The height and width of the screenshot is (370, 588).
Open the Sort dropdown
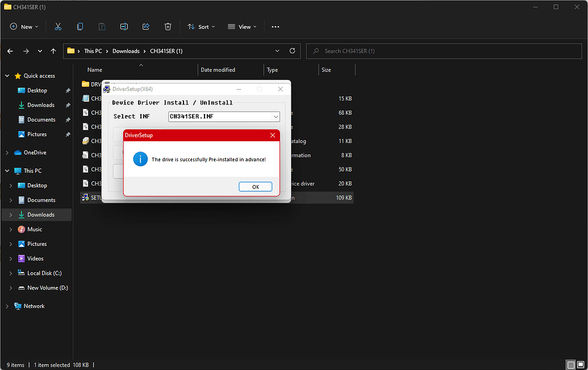tap(201, 27)
